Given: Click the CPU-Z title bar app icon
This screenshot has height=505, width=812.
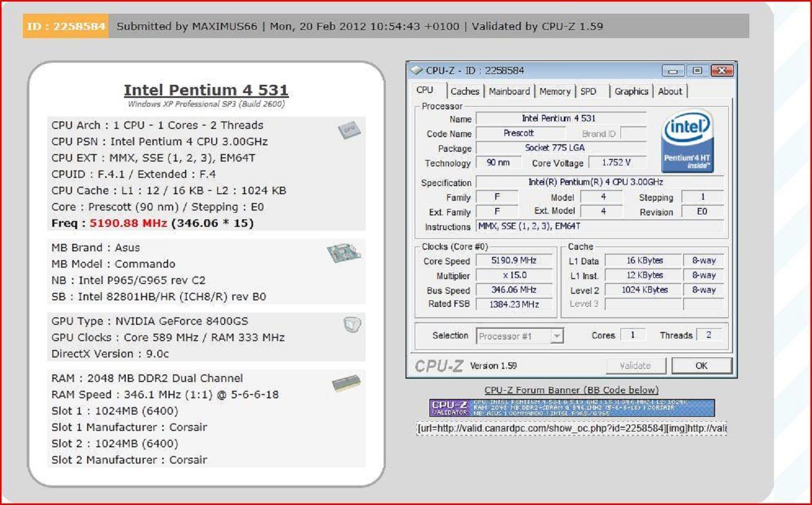Looking at the screenshot, I should coord(416,70).
